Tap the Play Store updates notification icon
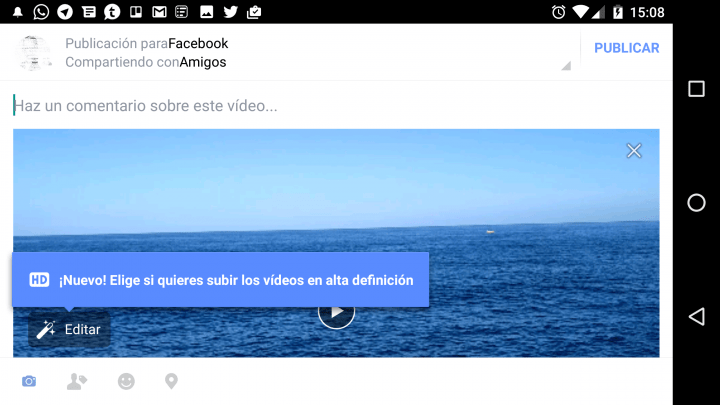Viewport: 720px width, 405px height. coord(254,12)
